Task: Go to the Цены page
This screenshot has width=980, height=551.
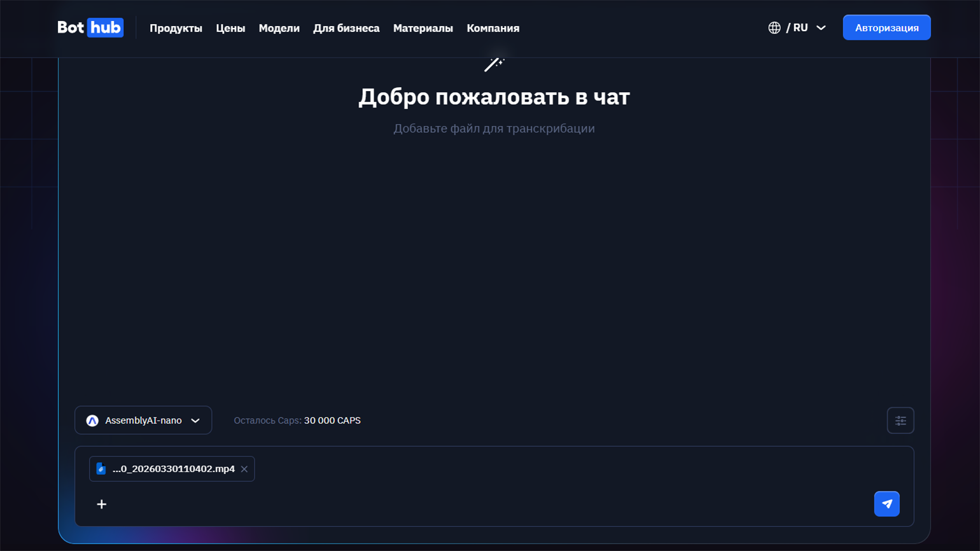Action: (230, 28)
